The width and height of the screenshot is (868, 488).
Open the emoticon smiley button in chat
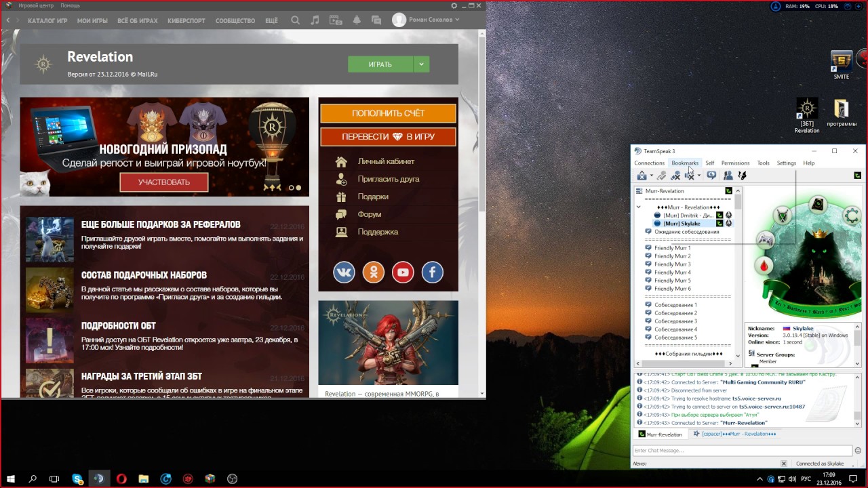tap(858, 451)
